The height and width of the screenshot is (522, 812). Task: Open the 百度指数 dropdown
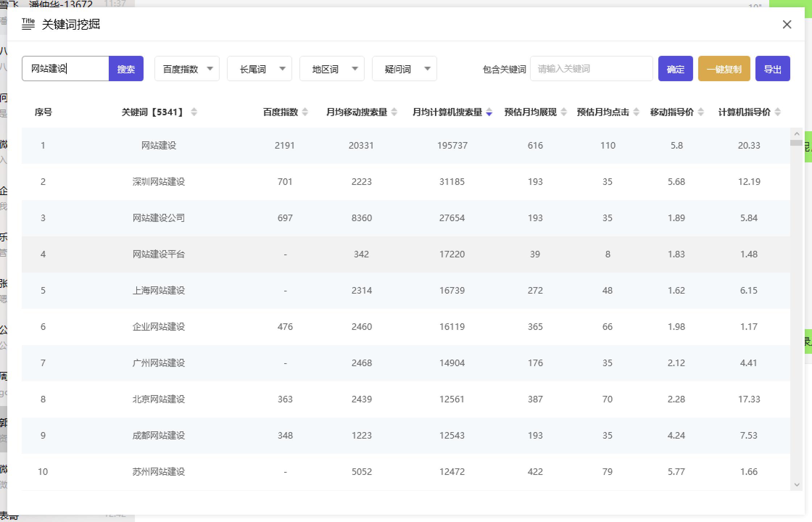tap(187, 69)
